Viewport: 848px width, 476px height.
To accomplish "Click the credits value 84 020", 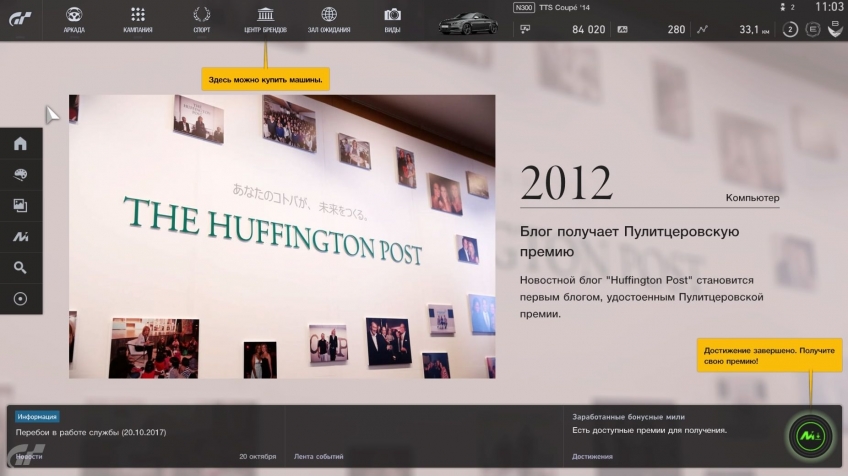I will pyautogui.click(x=588, y=30).
